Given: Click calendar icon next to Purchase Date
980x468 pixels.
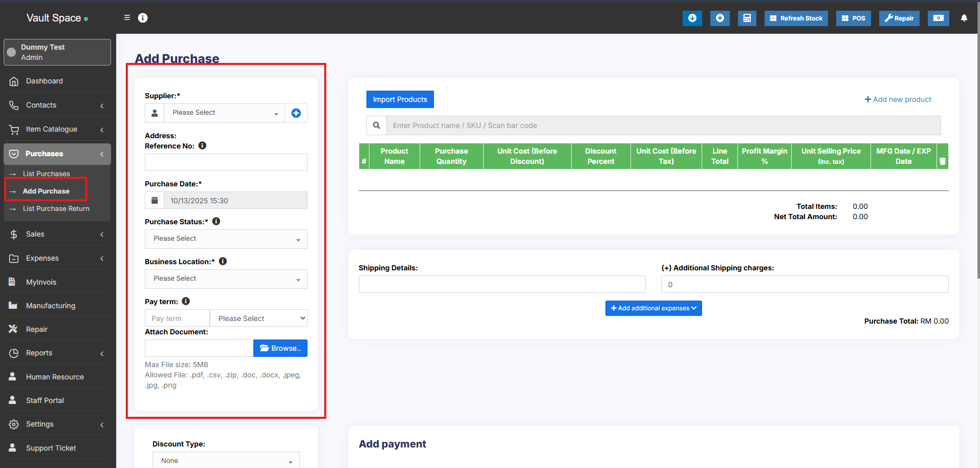Looking at the screenshot, I should coord(155,201).
